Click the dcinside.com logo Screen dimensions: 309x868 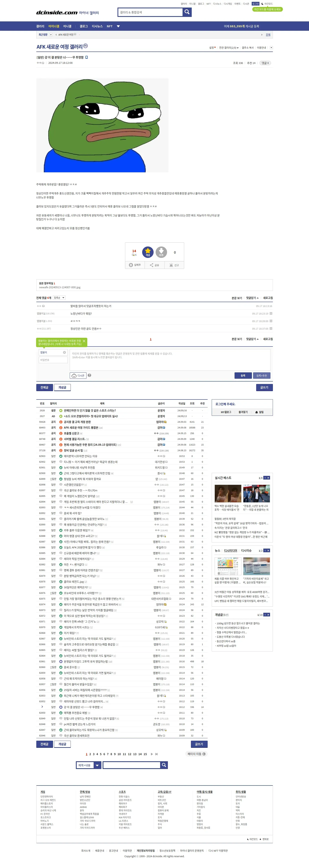tap(57, 12)
